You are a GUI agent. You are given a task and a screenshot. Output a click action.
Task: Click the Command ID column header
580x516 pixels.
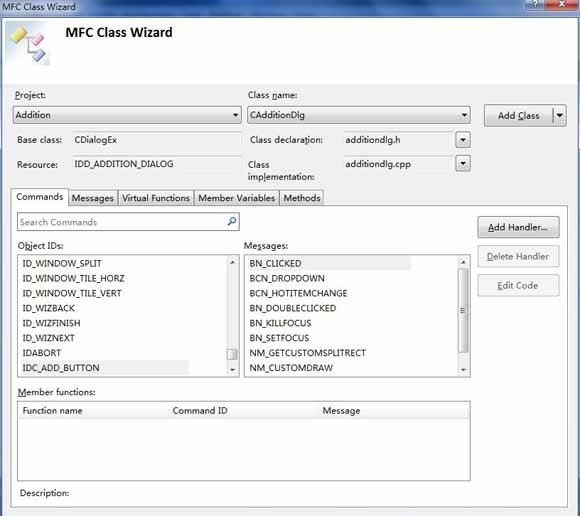[245, 411]
